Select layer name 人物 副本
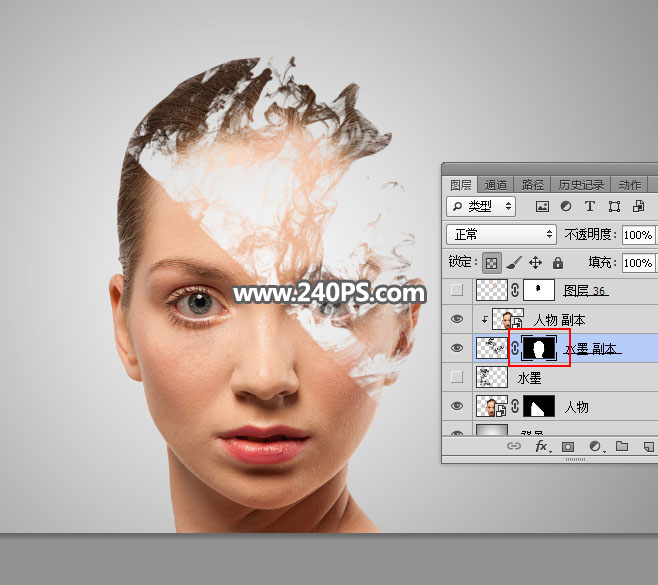Image resolution: width=658 pixels, height=585 pixels. click(x=559, y=320)
